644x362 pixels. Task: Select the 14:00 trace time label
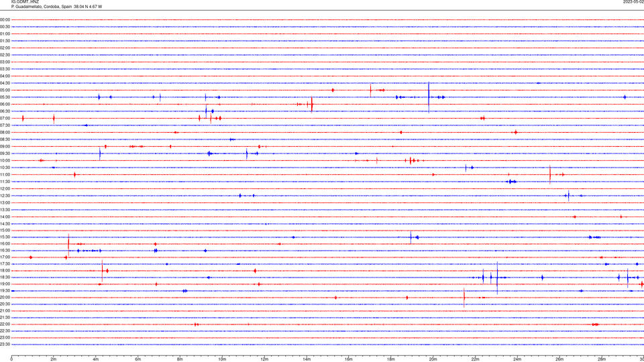[5, 217]
